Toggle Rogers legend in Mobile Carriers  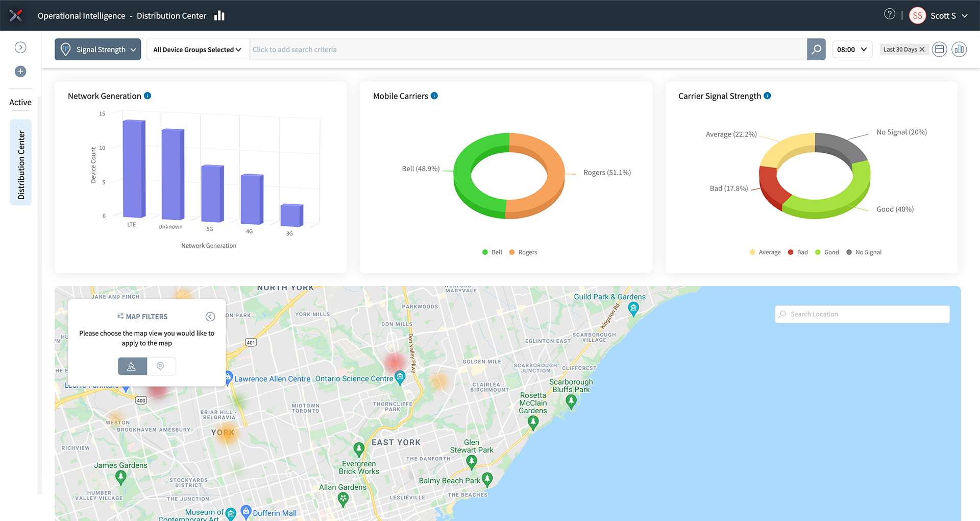click(523, 252)
